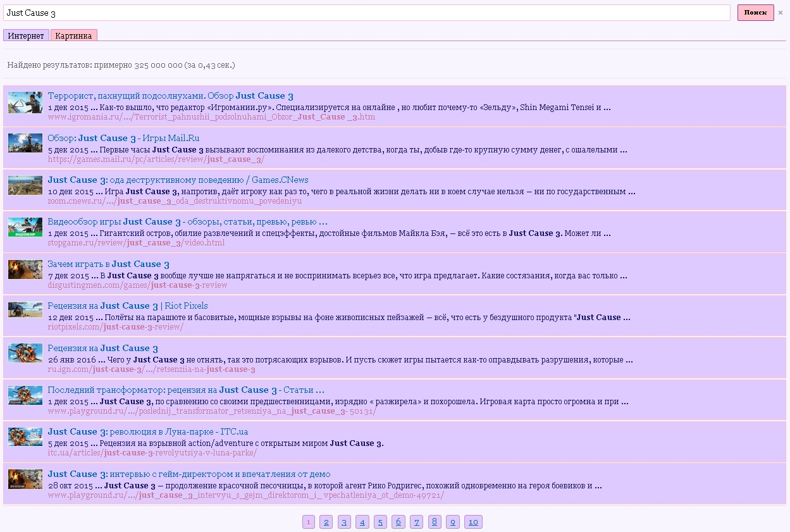Switch to the Картинка tab

click(73, 35)
